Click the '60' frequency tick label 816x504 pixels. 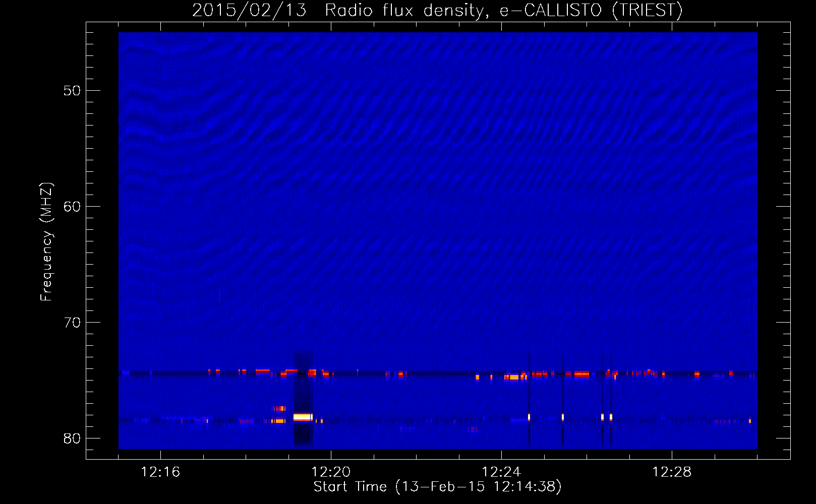tap(72, 207)
